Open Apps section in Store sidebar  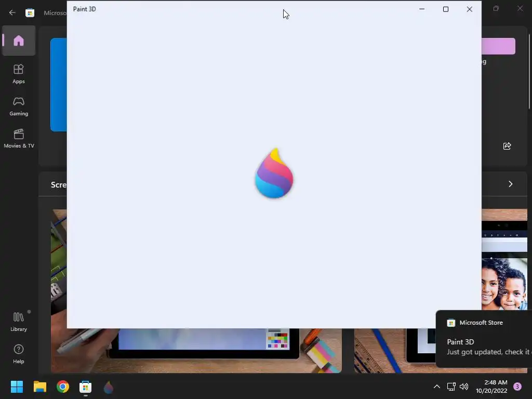point(19,74)
